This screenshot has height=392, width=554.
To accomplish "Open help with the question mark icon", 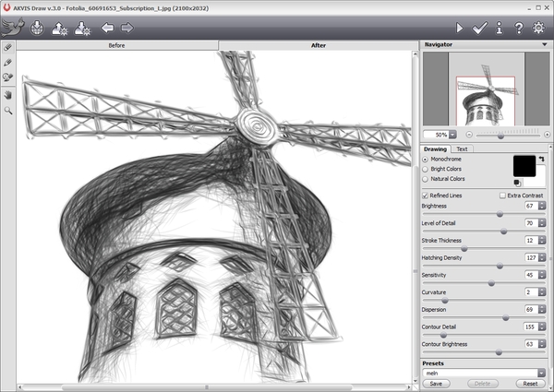I will click(519, 28).
